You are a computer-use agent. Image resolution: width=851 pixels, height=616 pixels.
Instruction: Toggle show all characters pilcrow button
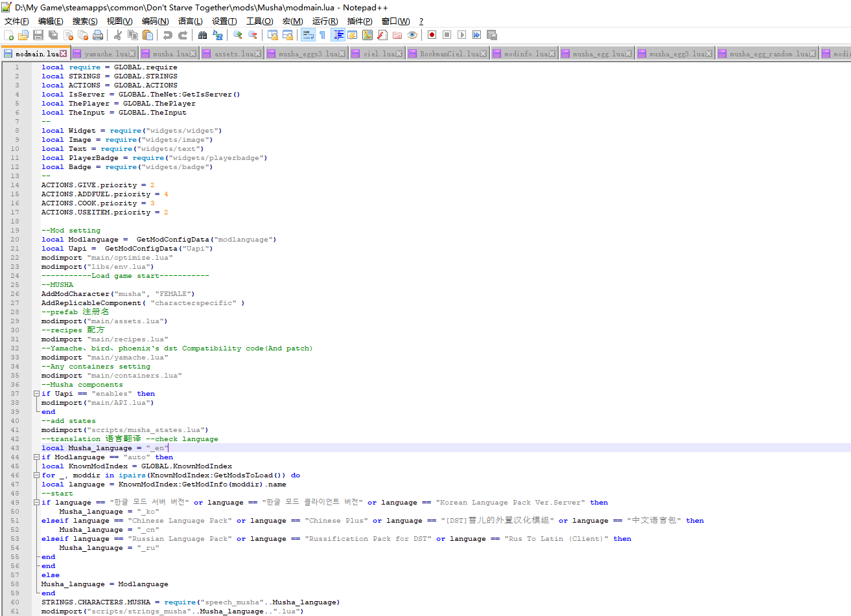point(322,35)
